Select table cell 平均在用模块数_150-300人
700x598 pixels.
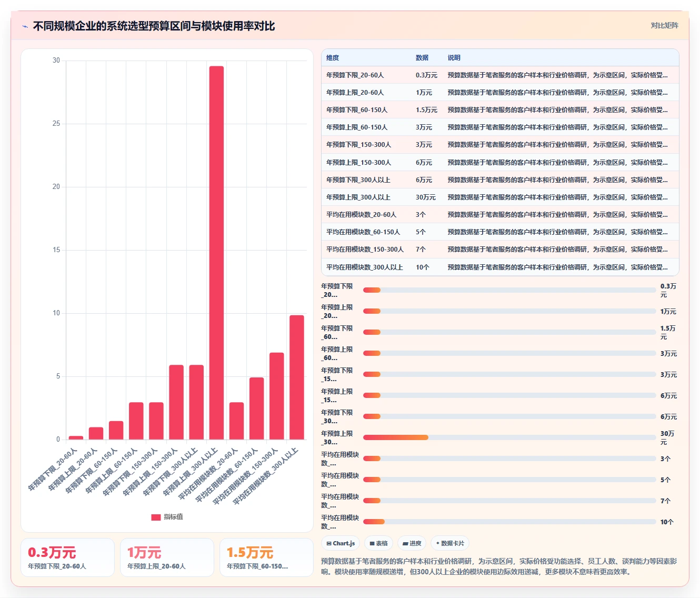click(x=365, y=250)
